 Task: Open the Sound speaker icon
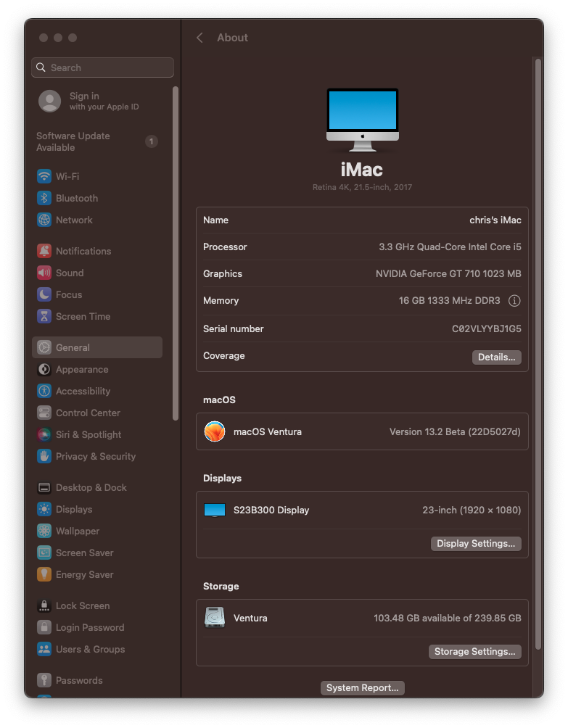click(x=44, y=273)
